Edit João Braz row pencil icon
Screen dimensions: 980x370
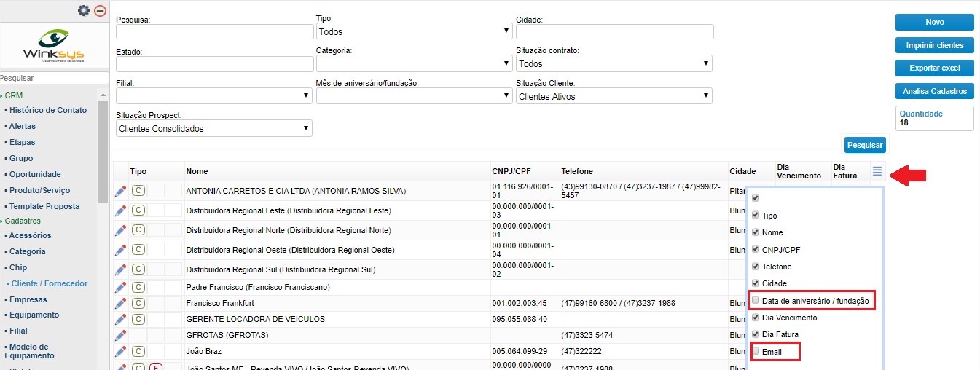[121, 351]
